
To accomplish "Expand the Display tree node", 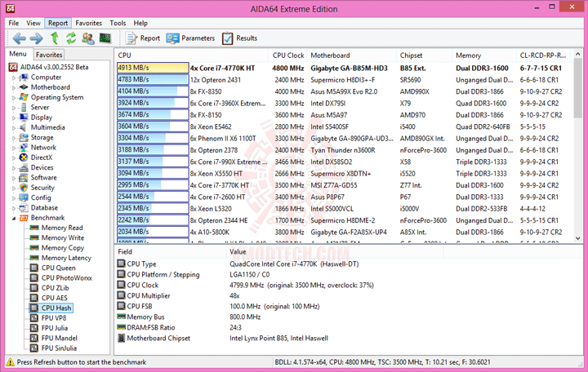I will (x=14, y=117).
